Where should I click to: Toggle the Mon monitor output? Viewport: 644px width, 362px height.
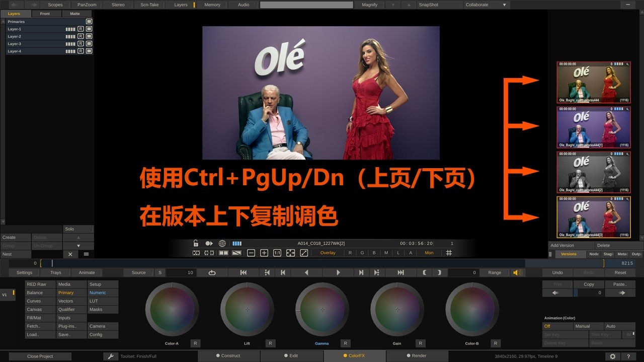429,253
